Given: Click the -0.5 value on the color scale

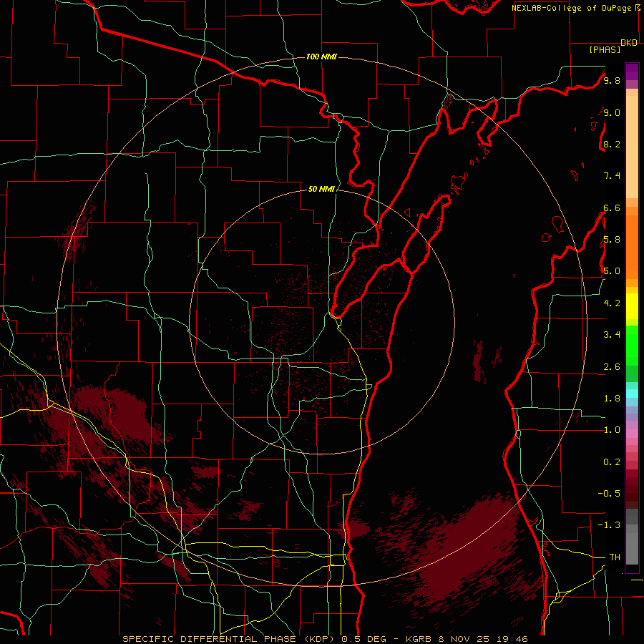Looking at the screenshot, I should 609,494.
